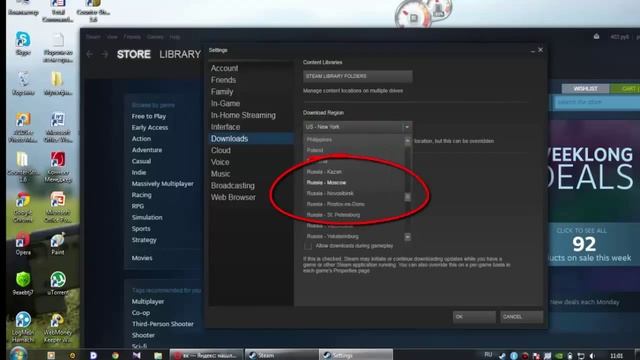Open the green shield desktop shortcut
Viewport: 640px width, 360px height.
click(x=23, y=283)
